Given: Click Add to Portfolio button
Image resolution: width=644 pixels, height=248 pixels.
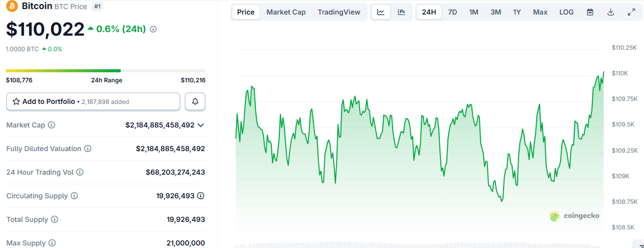Looking at the screenshot, I should pyautogui.click(x=93, y=101).
